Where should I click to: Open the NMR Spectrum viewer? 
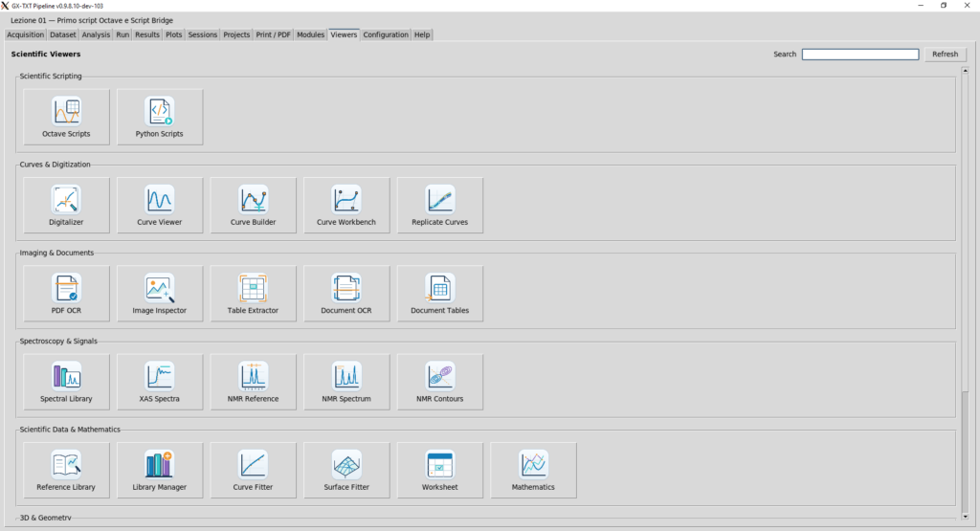coord(346,383)
